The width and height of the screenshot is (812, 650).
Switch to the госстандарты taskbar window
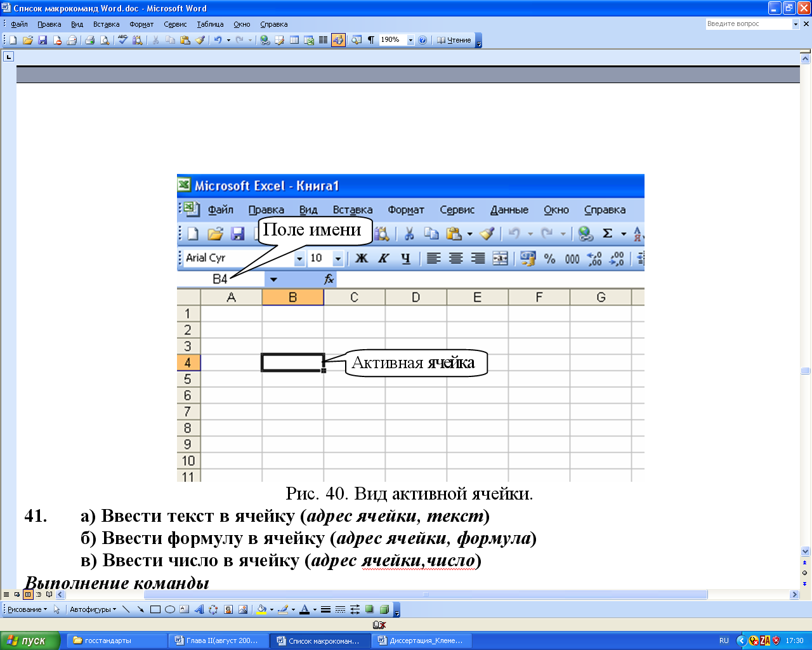pos(116,640)
